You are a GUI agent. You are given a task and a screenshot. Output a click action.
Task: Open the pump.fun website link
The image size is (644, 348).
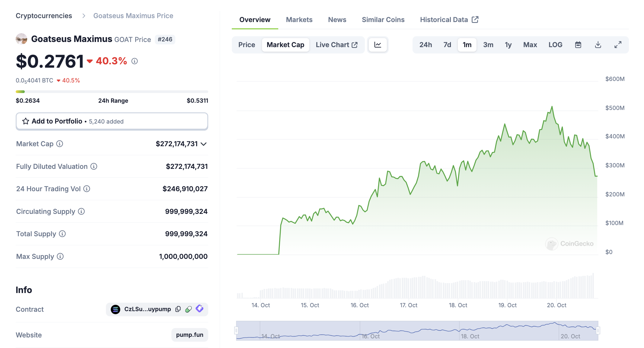(190, 335)
